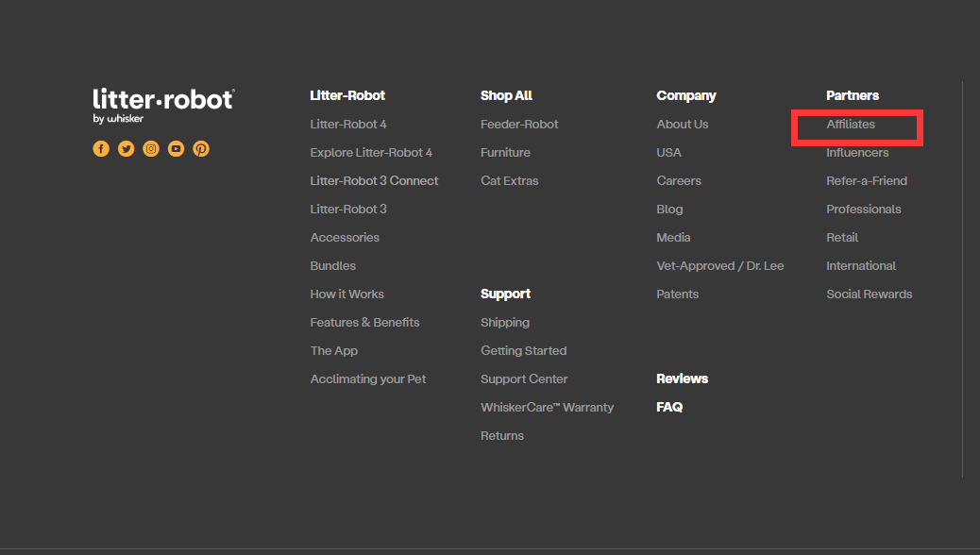Open the Refer-a-Friend link
Image resolution: width=980 pixels, height=555 pixels.
point(866,181)
